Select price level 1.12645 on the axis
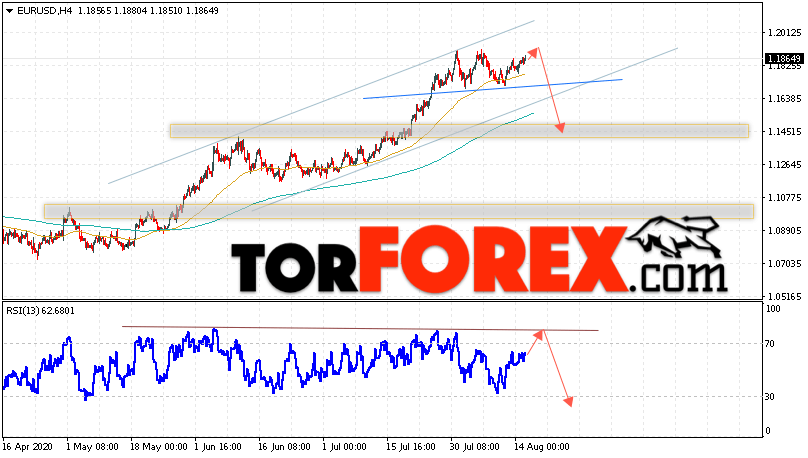 (785, 164)
